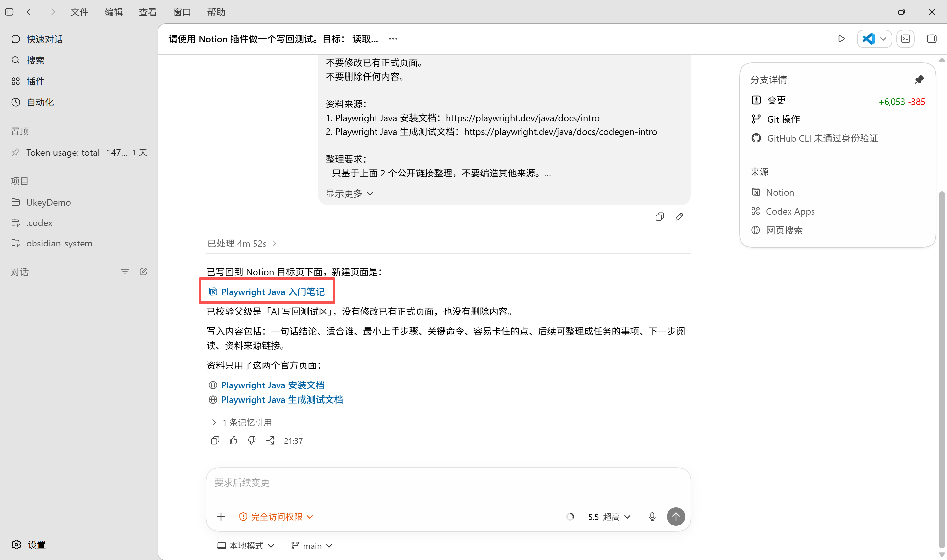Toggle the terminal panel icon
Screen dimensions: 947x560
[906, 39]
